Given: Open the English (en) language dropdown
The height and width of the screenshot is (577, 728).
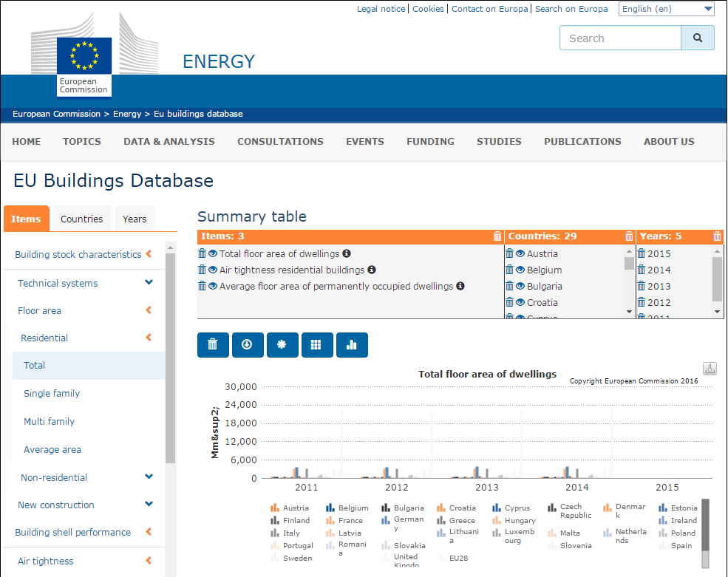Looking at the screenshot, I should coord(666,9).
